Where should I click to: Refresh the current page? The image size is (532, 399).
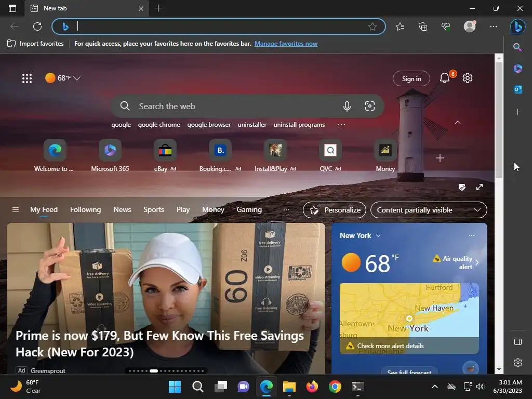pyautogui.click(x=37, y=26)
